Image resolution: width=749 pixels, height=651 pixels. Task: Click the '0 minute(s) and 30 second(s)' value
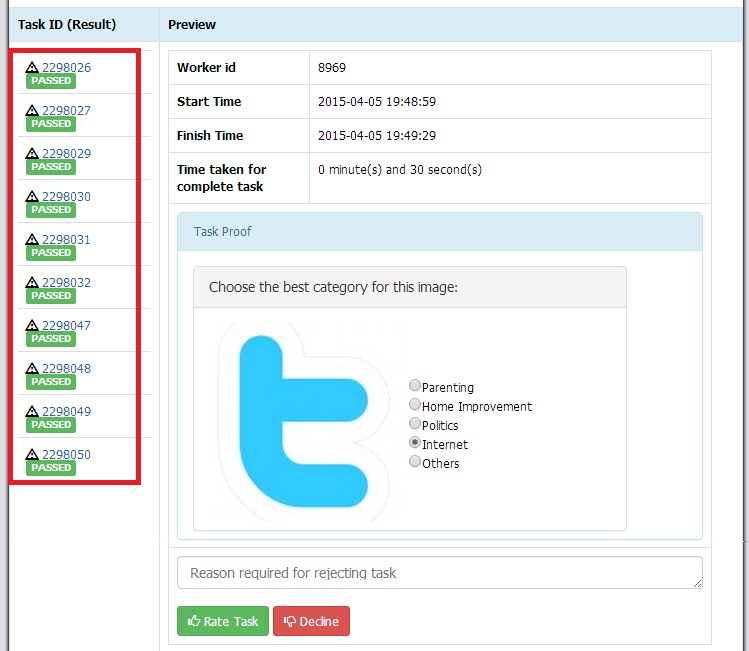point(400,170)
